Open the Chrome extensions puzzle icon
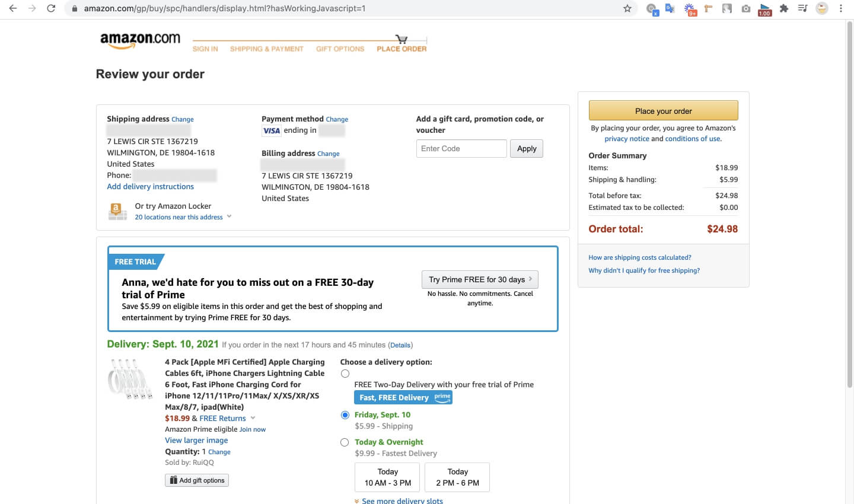Viewport: 854px width, 504px height. tap(784, 8)
